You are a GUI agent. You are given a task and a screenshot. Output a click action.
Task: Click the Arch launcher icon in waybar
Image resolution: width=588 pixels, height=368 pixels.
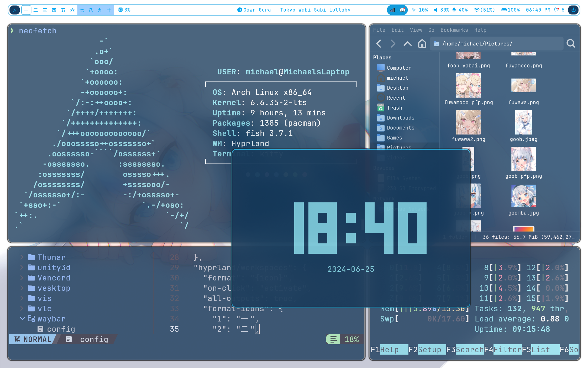(x=15, y=10)
